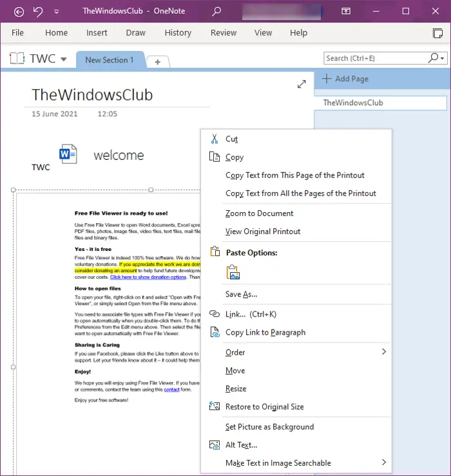Click the Make Text in Image Searchable chevron

point(384,462)
